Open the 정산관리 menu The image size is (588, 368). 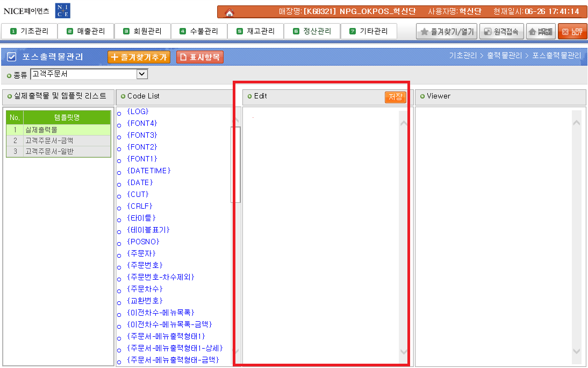click(312, 31)
